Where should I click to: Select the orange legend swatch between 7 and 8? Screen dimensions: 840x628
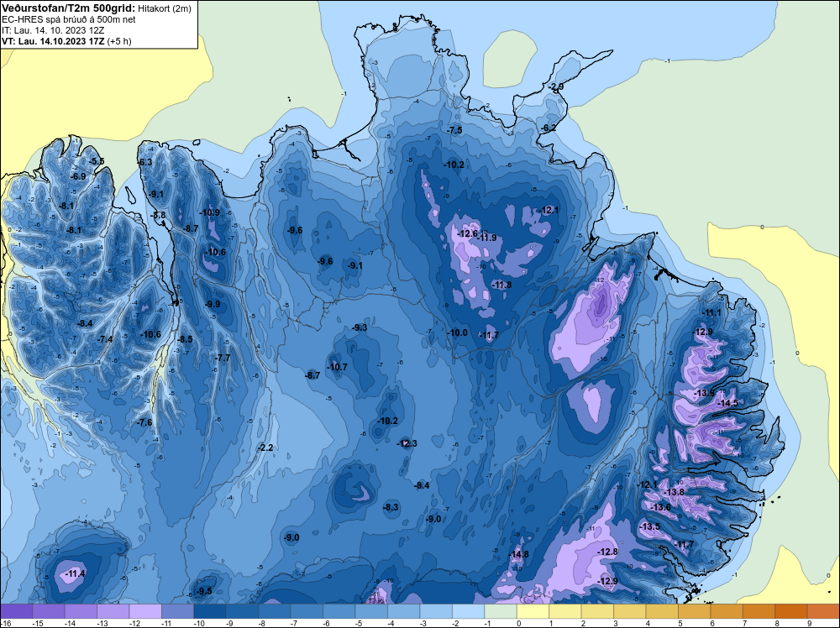(x=759, y=611)
